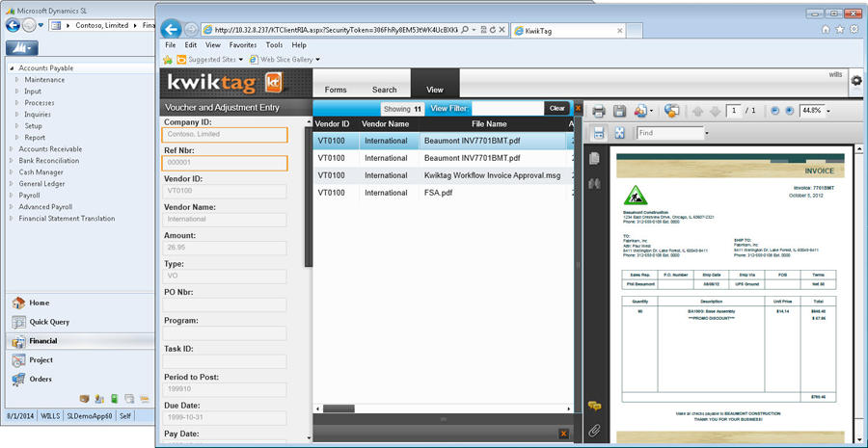Open Project module in Dynamics SL
This screenshot has width=868, height=448.
click(x=41, y=360)
